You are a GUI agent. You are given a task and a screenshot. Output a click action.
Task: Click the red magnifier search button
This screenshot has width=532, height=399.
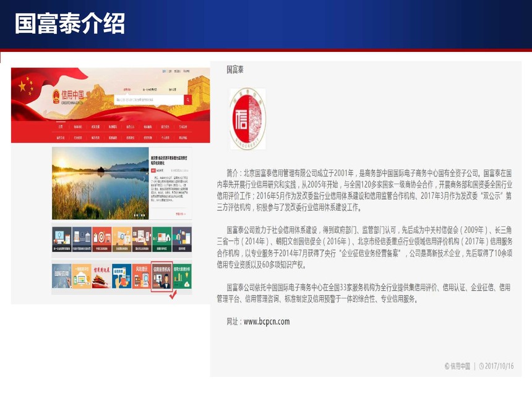(x=188, y=100)
